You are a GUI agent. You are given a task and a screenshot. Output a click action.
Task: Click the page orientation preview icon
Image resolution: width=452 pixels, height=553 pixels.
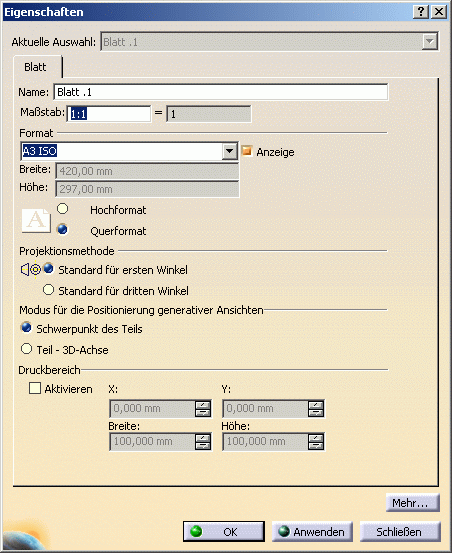[36, 220]
